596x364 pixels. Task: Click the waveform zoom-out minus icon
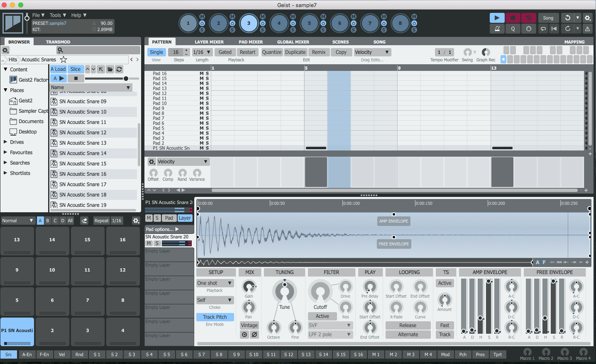[581, 262]
